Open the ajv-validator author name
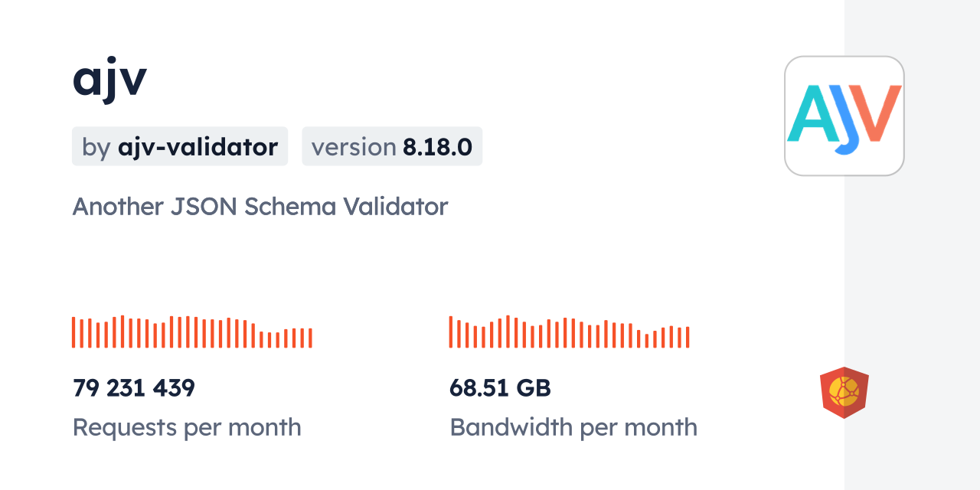Viewport: 980px width, 490px height. click(198, 146)
